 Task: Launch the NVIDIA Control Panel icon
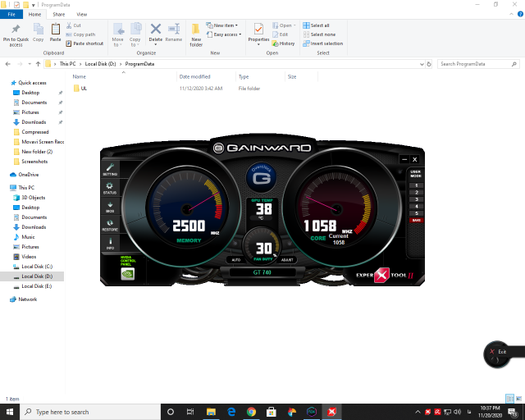(x=128, y=274)
